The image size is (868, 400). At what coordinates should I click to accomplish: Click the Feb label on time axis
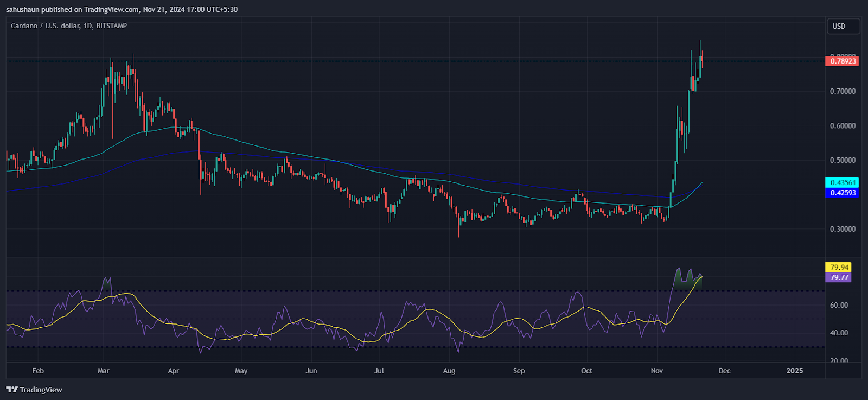[x=37, y=371]
